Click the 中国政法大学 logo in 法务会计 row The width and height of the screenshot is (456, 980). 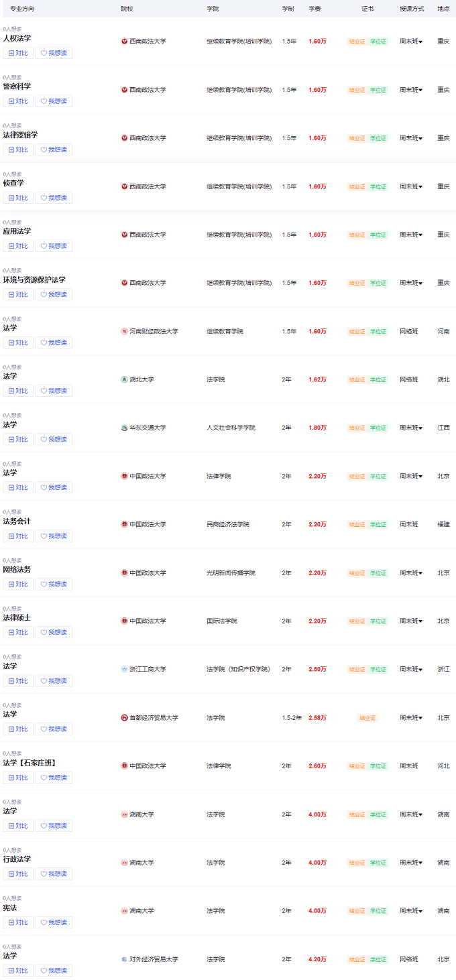(124, 524)
